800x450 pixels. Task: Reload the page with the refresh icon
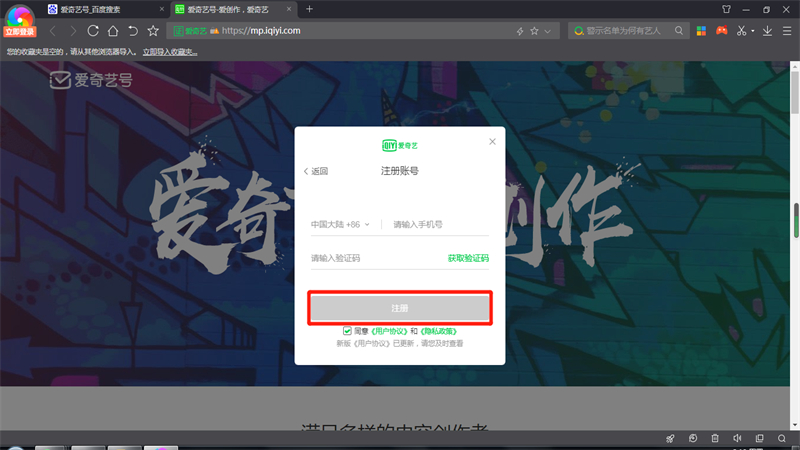93,31
